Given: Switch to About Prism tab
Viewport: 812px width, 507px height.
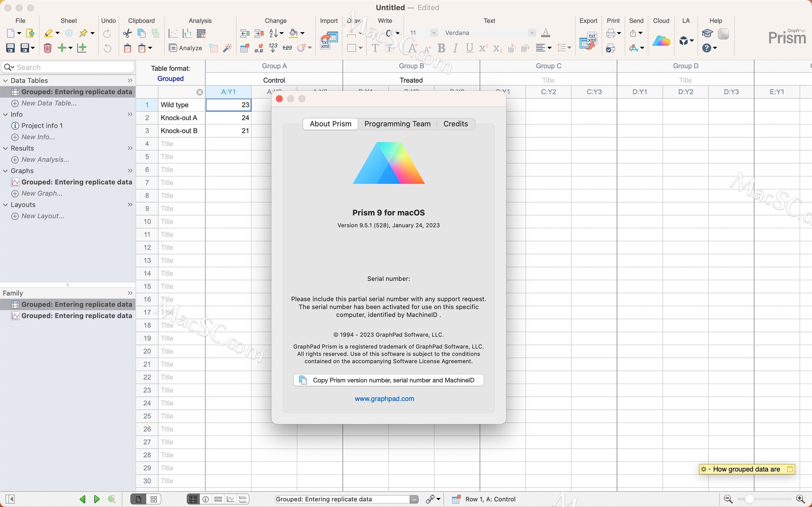Looking at the screenshot, I should tap(330, 124).
